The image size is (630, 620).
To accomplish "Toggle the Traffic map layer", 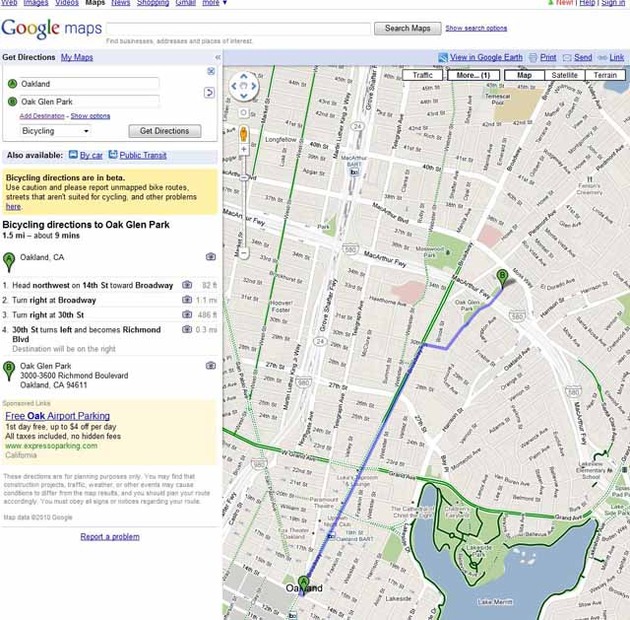I will point(423,75).
